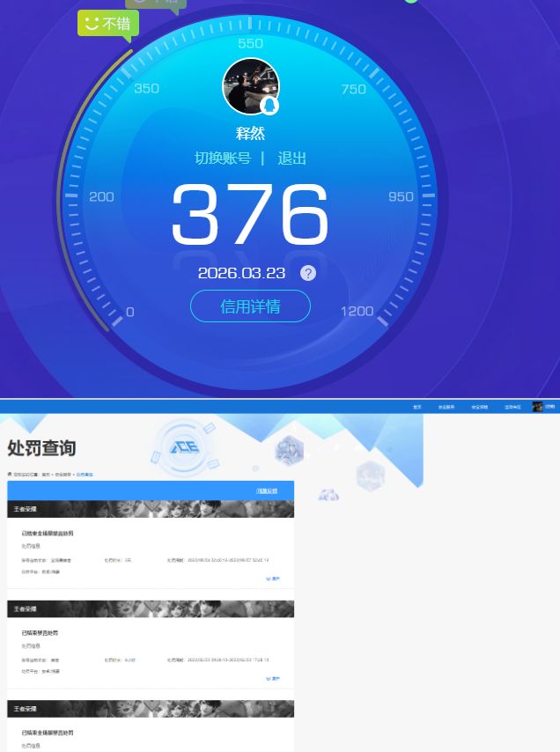Click the 1200 gauge label
Screen dimensions: 560x752
coord(357,311)
